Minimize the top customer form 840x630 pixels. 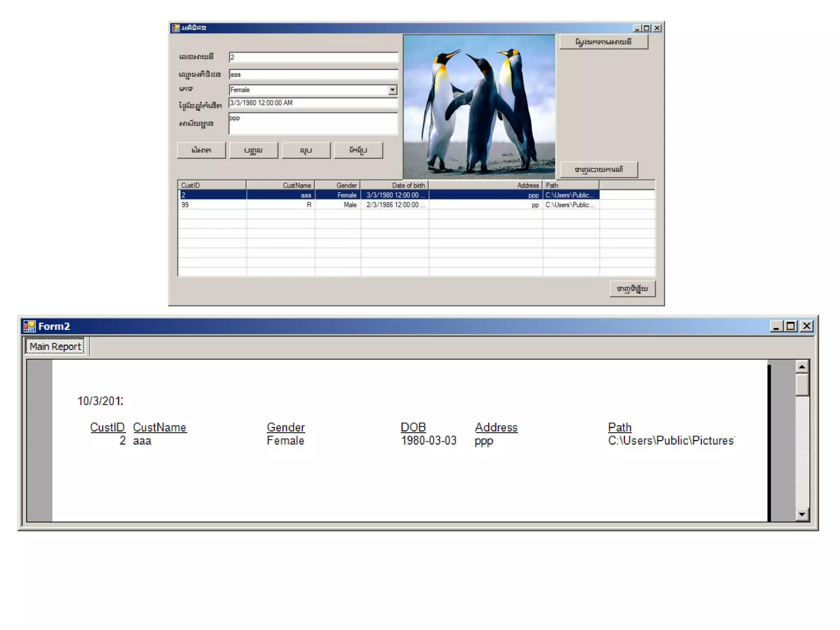pos(637,28)
